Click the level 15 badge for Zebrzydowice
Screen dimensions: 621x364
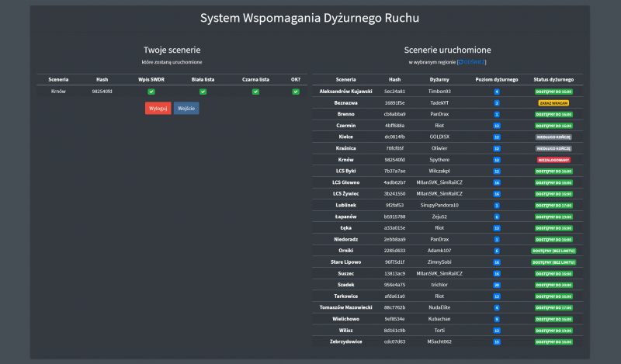(x=496, y=341)
